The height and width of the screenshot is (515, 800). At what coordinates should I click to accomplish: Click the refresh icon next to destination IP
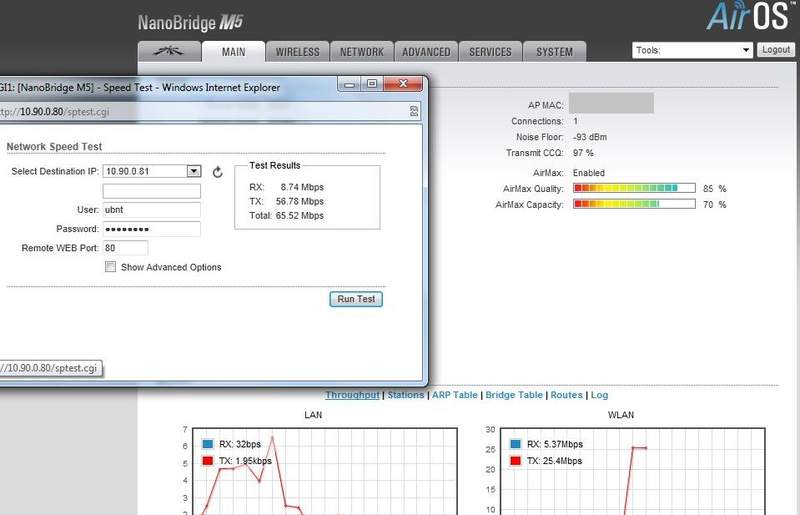pyautogui.click(x=218, y=172)
